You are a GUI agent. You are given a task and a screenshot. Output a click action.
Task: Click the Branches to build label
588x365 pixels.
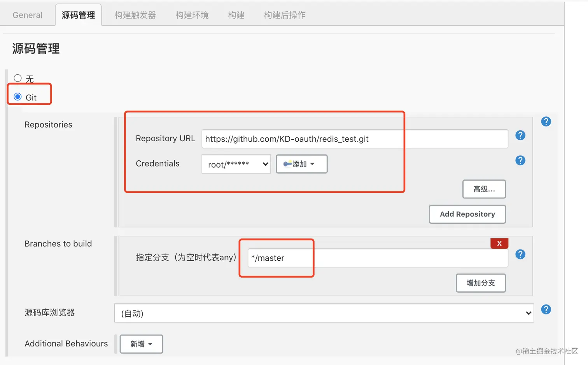[x=58, y=244]
